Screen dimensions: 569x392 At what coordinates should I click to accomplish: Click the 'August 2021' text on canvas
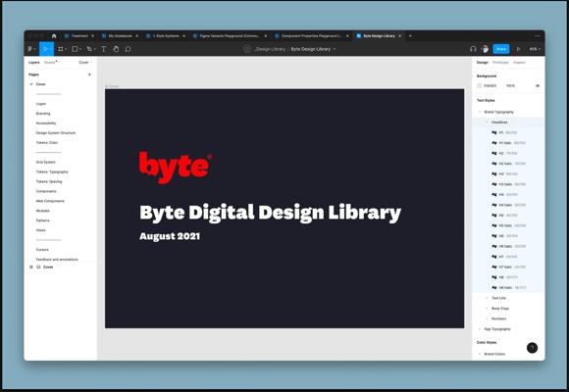(170, 236)
